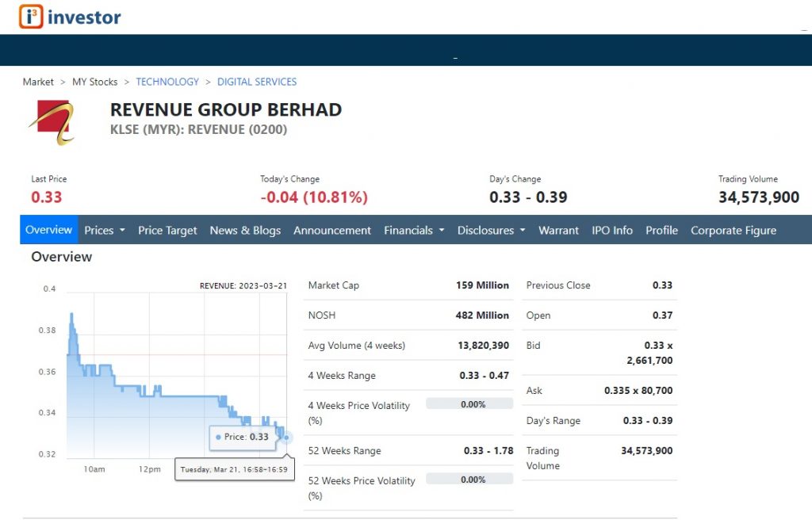Viewport: 812px width, 520px height.
Task: Click the i3 investor logo icon
Action: (31, 17)
